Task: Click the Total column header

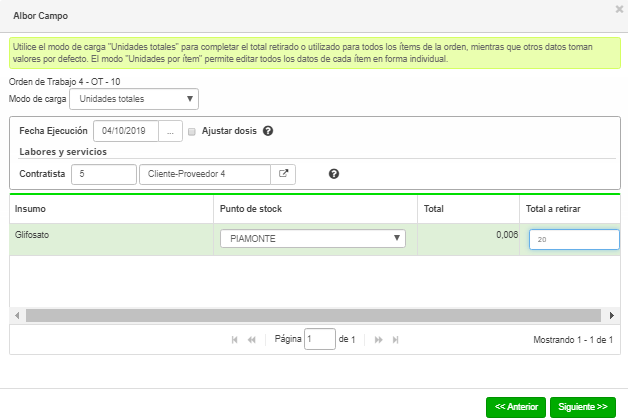Action: point(469,209)
